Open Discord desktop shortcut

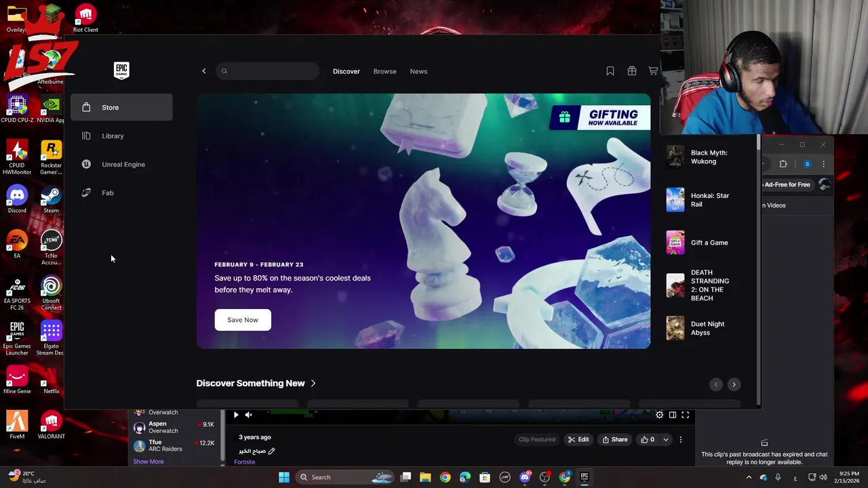click(x=17, y=199)
